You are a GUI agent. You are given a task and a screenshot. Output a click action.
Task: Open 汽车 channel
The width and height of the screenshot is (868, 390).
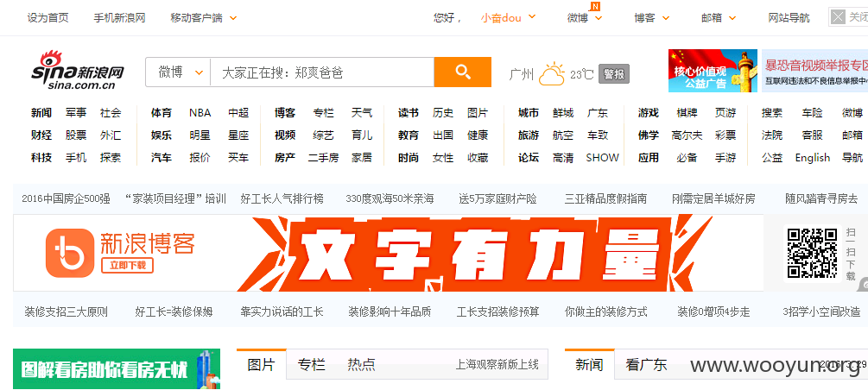point(162,158)
